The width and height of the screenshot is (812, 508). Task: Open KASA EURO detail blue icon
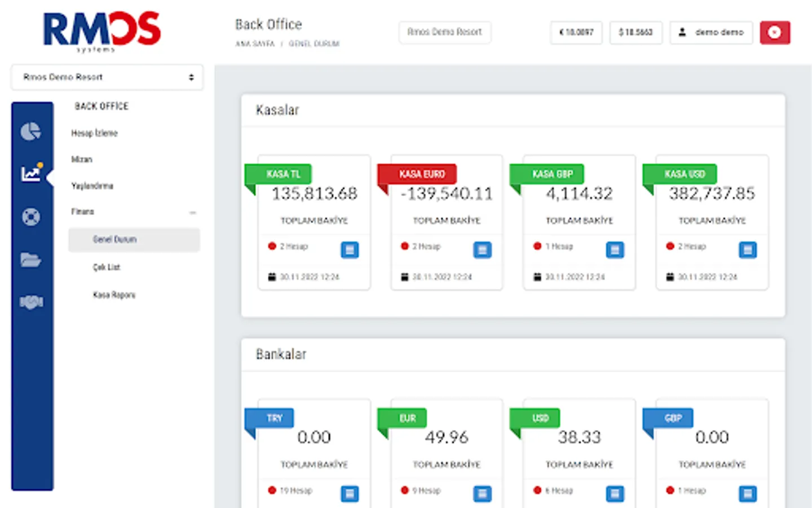pos(482,249)
